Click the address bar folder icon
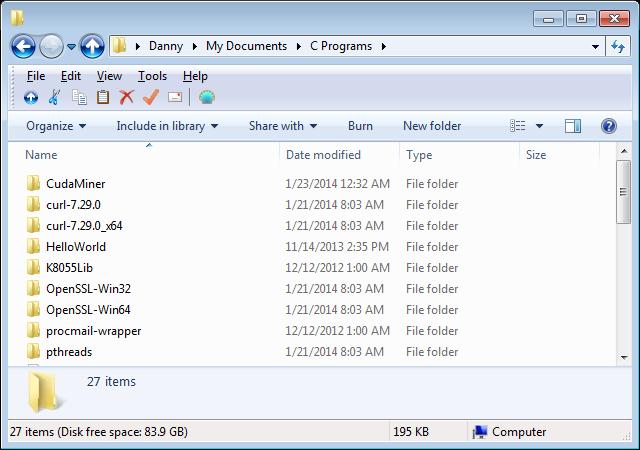Screen dimensions: 640x450 coord(120,46)
